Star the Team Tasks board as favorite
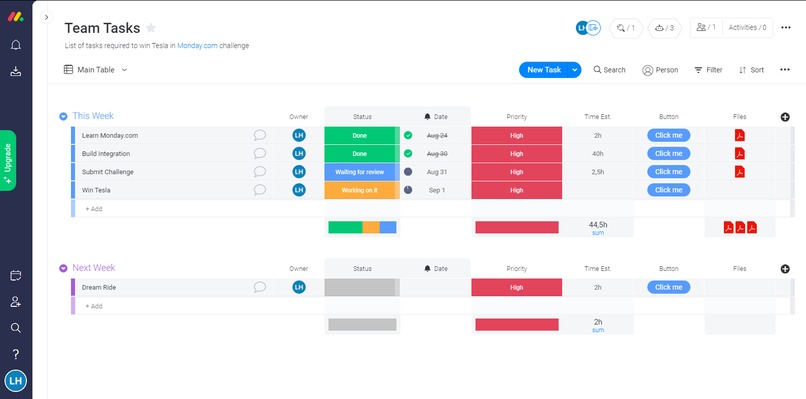Image resolution: width=806 pixels, height=399 pixels. pyautogui.click(x=151, y=28)
